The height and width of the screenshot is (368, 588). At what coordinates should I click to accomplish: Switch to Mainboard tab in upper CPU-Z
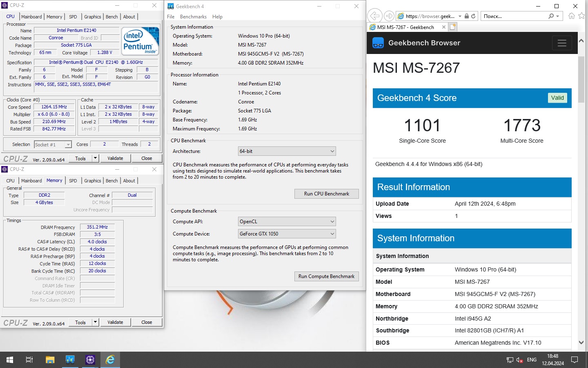[x=31, y=17]
